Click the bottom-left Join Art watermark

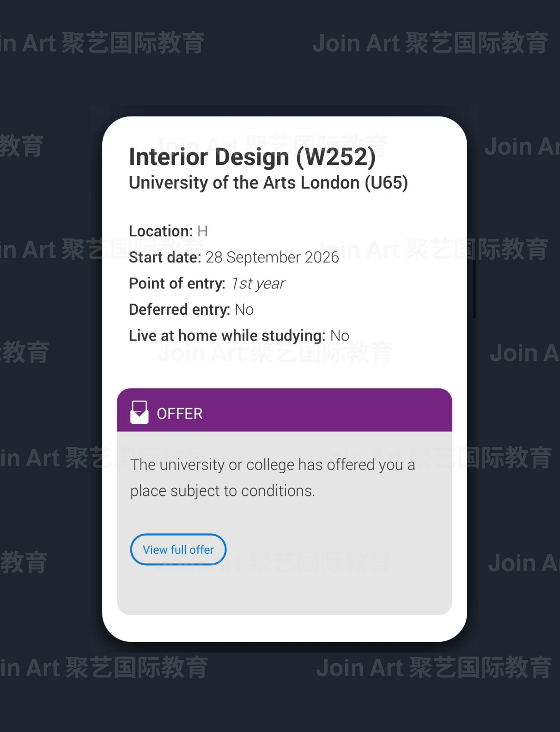click(x=104, y=668)
